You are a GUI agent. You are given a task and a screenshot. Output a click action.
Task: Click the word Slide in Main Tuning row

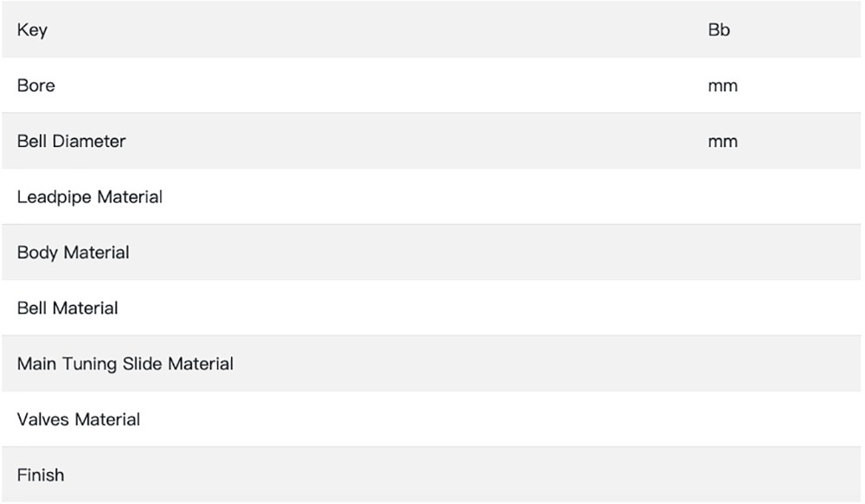(x=144, y=364)
